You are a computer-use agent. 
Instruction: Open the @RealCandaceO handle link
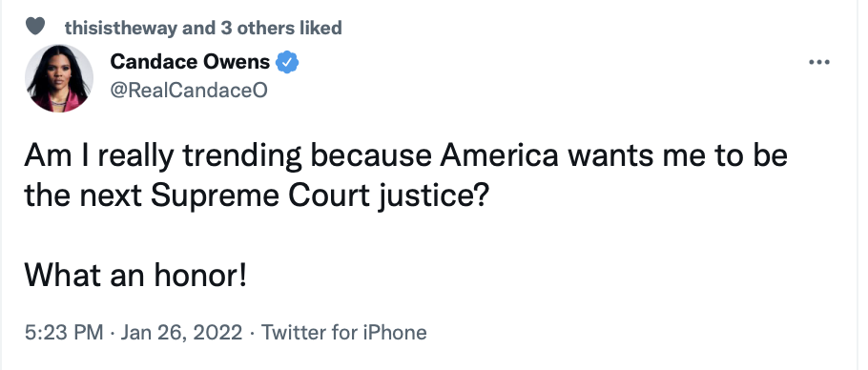tap(189, 91)
